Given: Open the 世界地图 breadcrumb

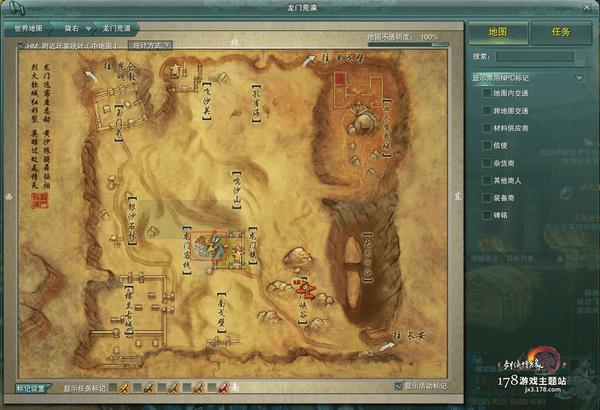Looking at the screenshot, I should pyautogui.click(x=28, y=28).
